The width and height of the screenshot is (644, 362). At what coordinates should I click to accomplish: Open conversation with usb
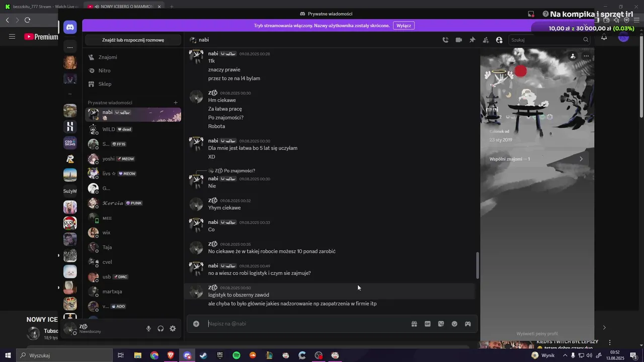133,277
